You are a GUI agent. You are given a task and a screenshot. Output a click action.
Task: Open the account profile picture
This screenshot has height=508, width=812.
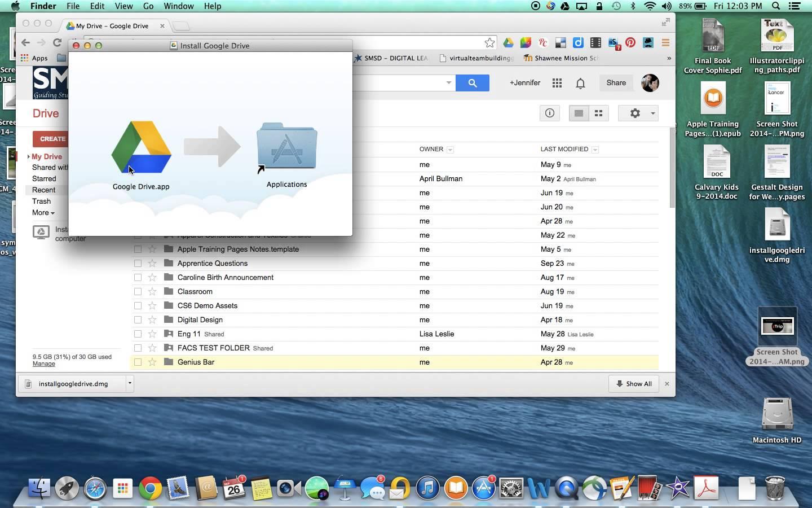[650, 83]
